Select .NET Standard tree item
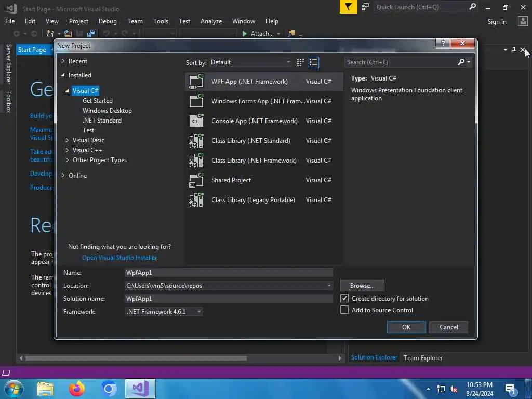Image resolution: width=532 pixels, height=399 pixels. click(102, 121)
